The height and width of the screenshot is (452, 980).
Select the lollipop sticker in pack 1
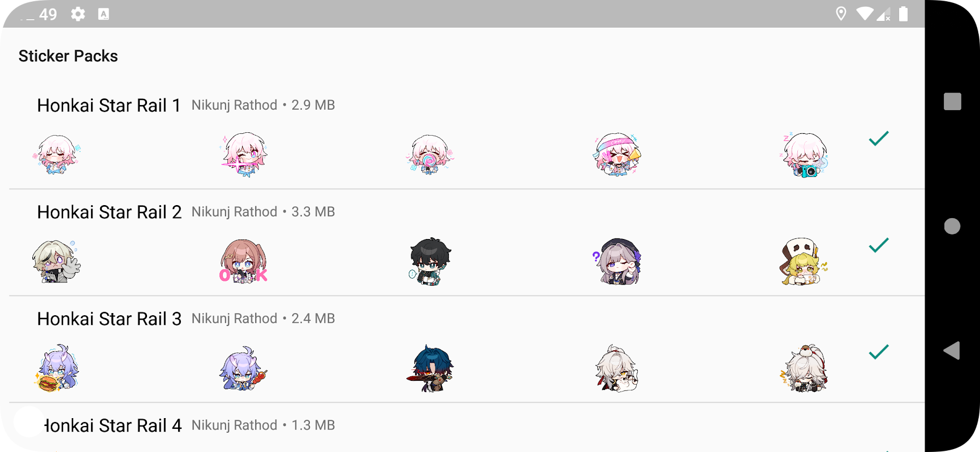click(x=430, y=154)
